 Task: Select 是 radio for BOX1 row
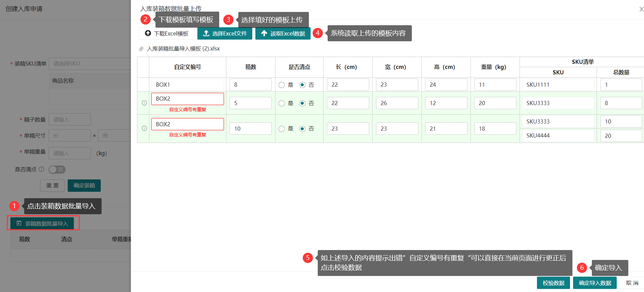(x=282, y=85)
